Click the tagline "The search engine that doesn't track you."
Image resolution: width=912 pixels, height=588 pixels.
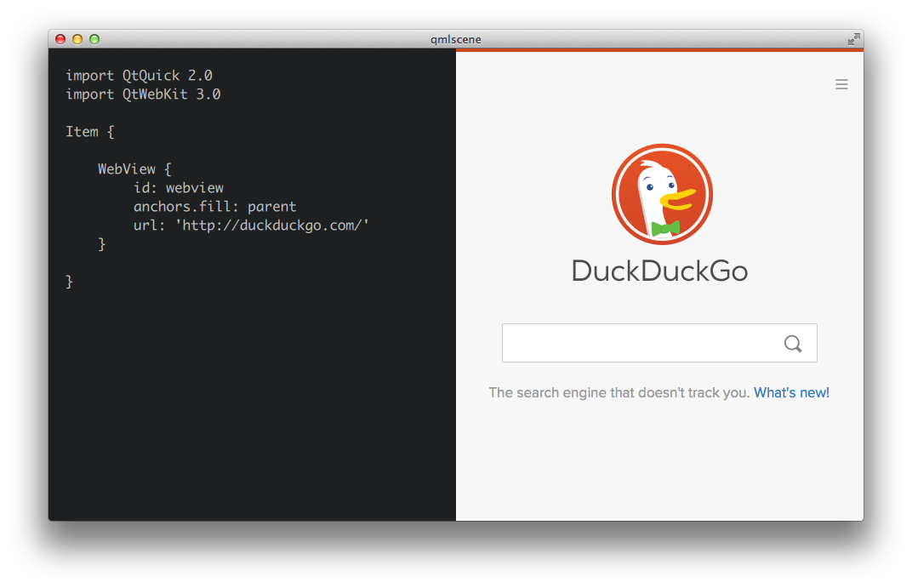(x=618, y=392)
